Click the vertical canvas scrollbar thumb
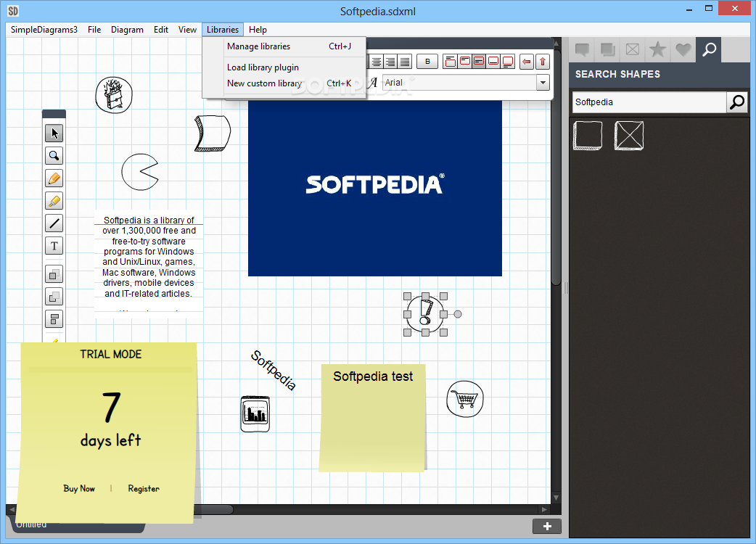This screenshot has height=544, width=756. [556, 167]
